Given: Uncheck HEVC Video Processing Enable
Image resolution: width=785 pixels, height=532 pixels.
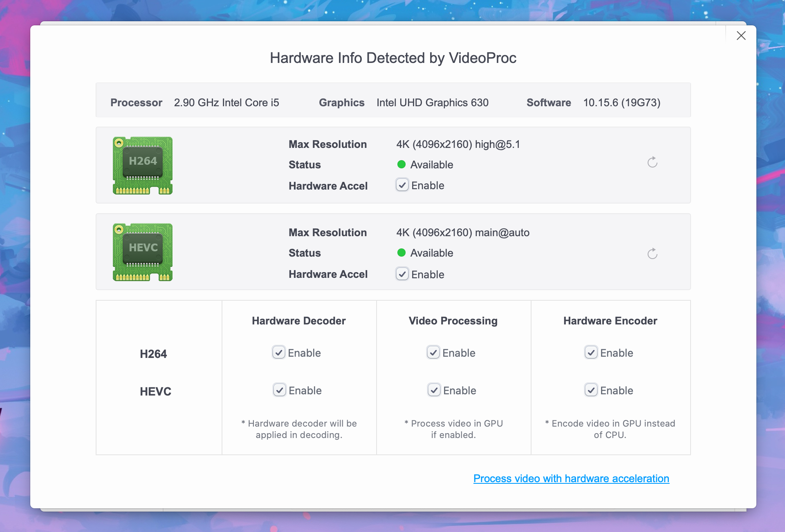Looking at the screenshot, I should tap(434, 390).
